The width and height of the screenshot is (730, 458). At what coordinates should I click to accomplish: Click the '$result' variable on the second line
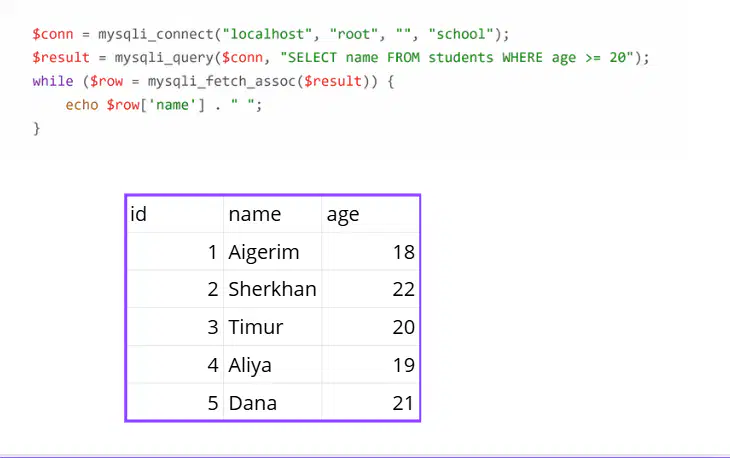[x=61, y=57]
